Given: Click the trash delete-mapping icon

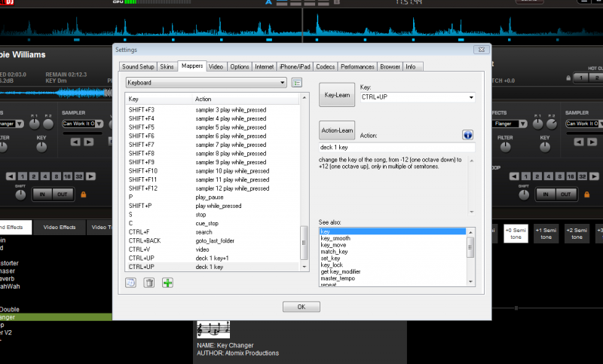Looking at the screenshot, I should tap(149, 283).
